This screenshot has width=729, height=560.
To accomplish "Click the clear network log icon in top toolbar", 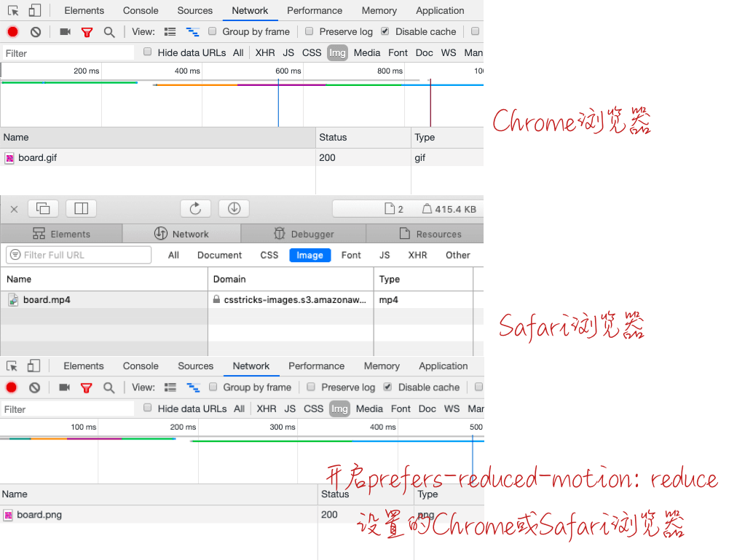I will tap(36, 31).
